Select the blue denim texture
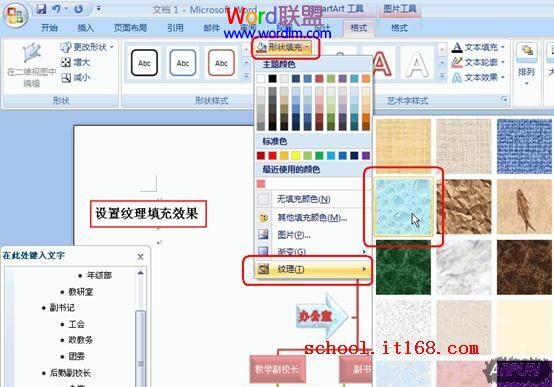The height and width of the screenshot is (387, 554). (x=524, y=146)
